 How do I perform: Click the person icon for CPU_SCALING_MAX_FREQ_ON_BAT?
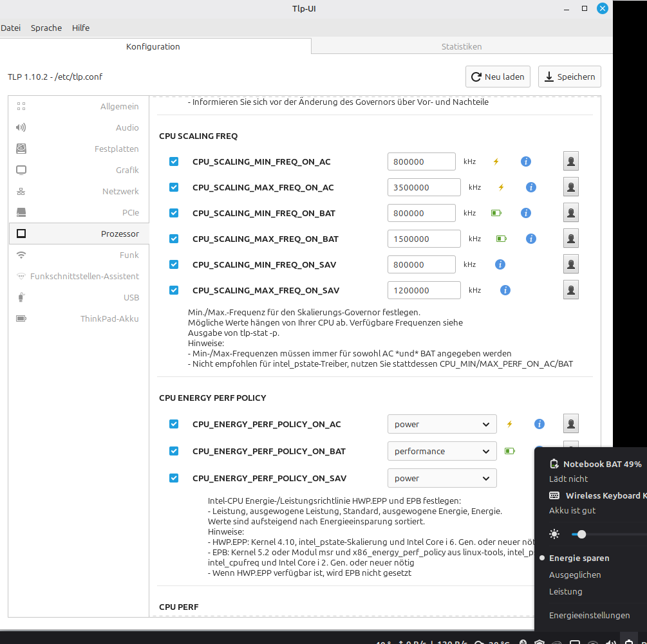click(x=571, y=238)
